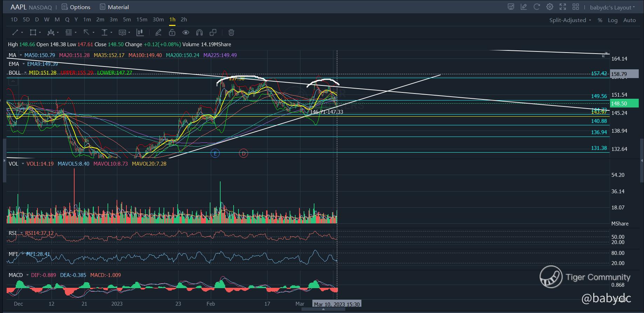The height and width of the screenshot is (313, 644).
Task: Open the BOLL indicator dropdown
Action: [26, 72]
